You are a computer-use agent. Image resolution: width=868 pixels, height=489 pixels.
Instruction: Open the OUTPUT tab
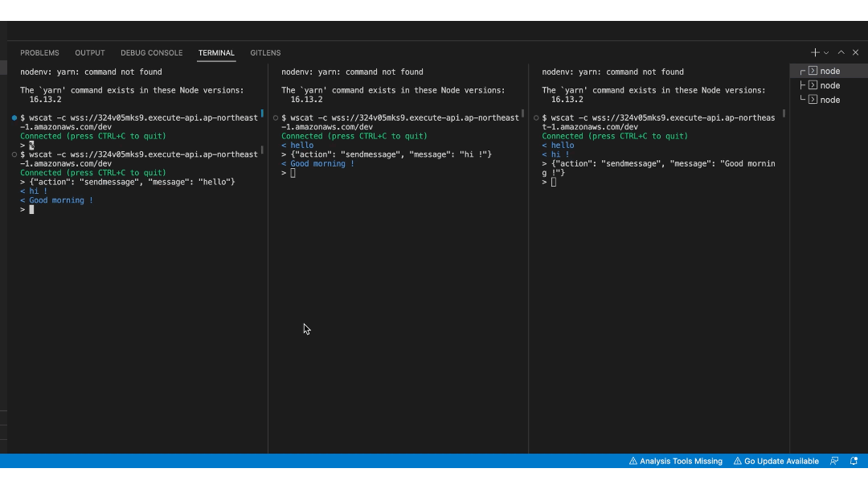[90, 52]
